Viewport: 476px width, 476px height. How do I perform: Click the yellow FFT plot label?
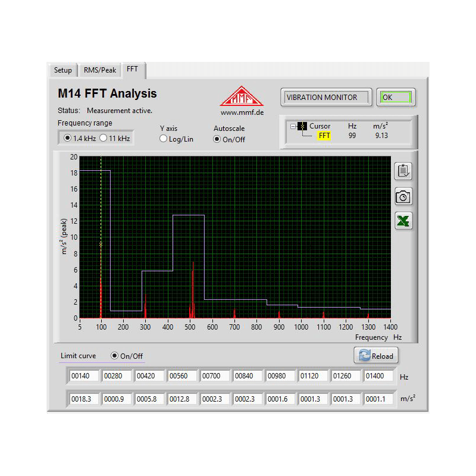pos(324,136)
